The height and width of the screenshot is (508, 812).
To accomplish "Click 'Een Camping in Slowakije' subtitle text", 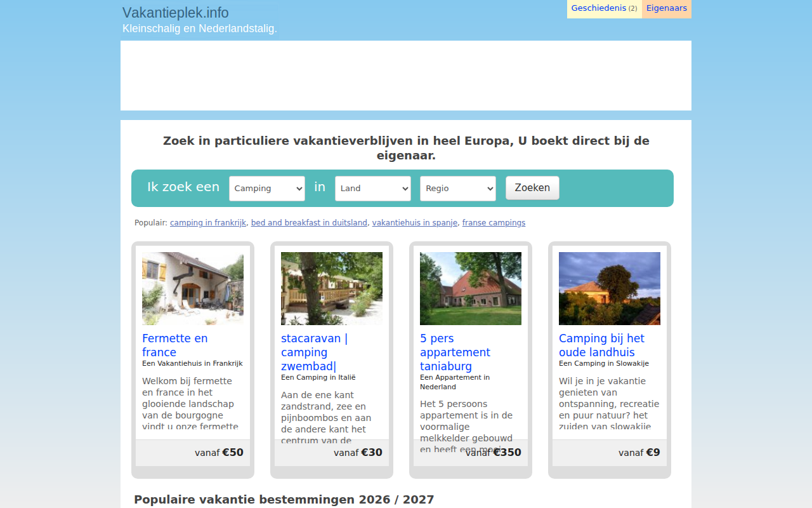I will (604, 364).
